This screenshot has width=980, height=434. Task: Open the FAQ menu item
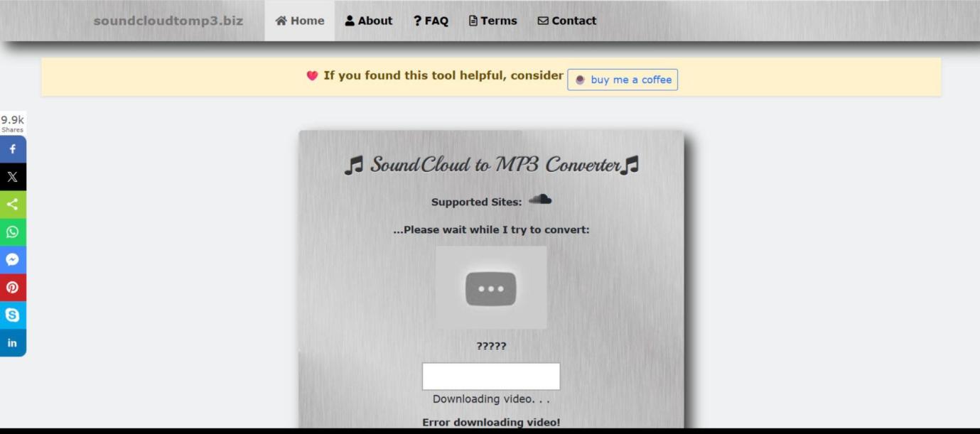(x=431, y=21)
